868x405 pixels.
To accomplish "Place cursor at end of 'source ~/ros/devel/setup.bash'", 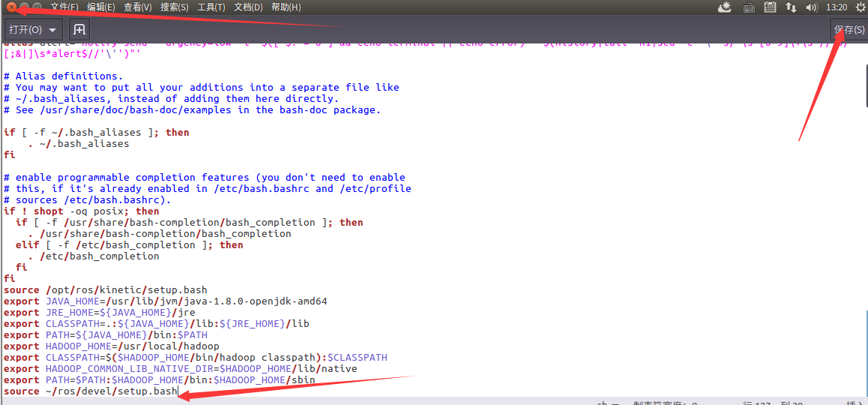I will pos(178,391).
